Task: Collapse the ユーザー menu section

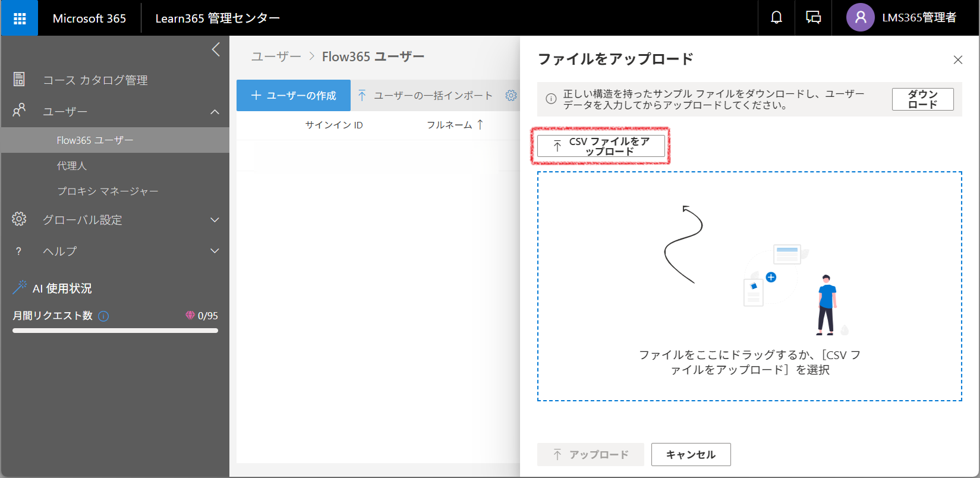Action: click(x=215, y=112)
